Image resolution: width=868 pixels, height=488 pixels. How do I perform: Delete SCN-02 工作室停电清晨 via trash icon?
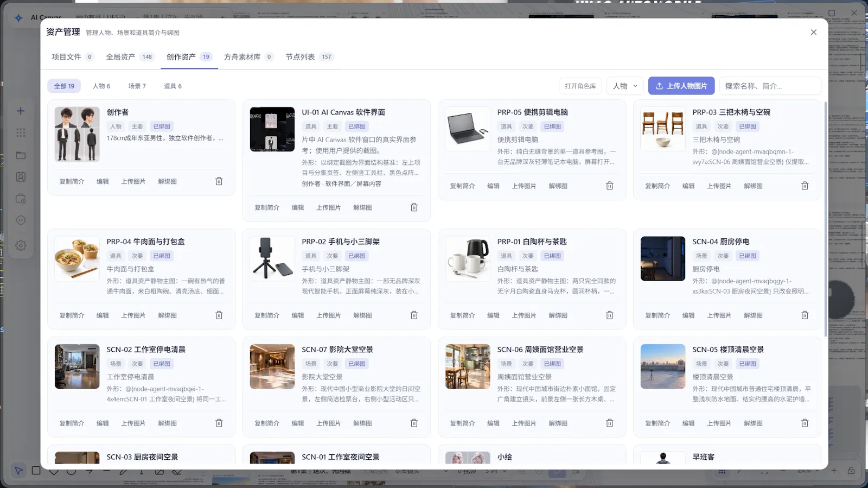219,423
